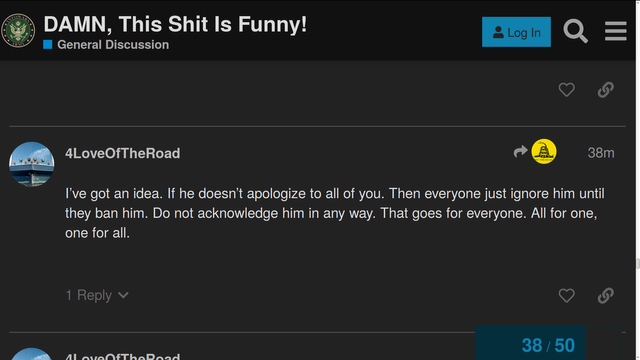Click the page vertical scrollbar handle
This screenshot has width=640, height=360.
(x=638, y=264)
